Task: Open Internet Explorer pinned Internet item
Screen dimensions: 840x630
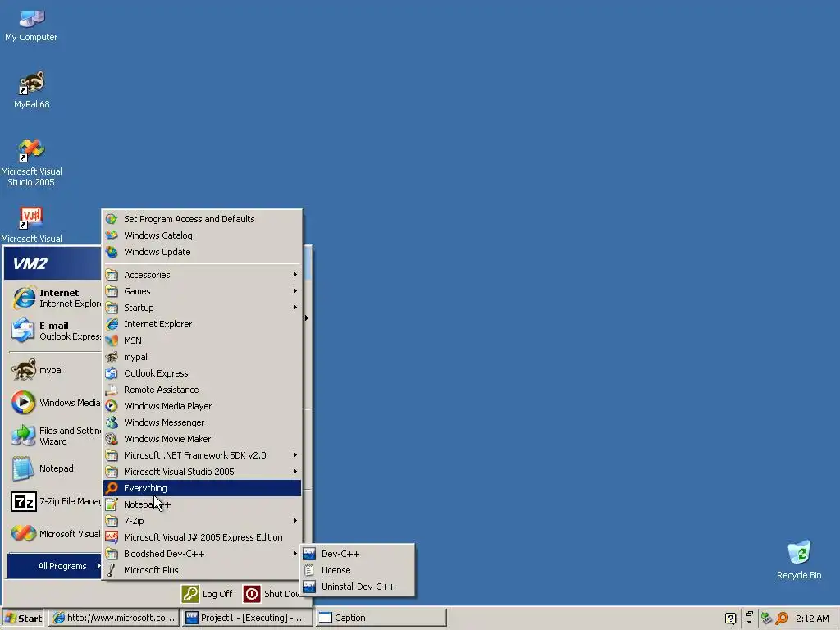Action: pos(54,299)
